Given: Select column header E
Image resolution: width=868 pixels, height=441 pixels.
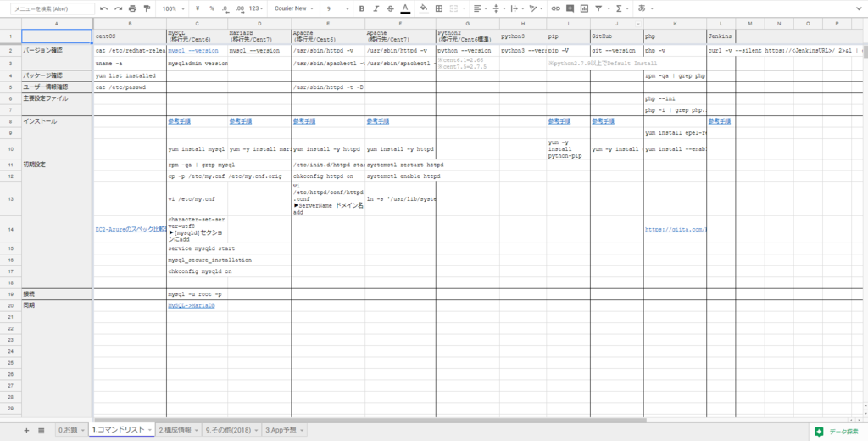Looking at the screenshot, I should [328, 24].
